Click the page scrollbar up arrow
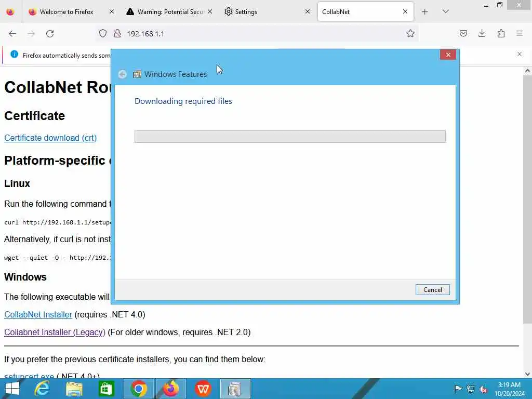Image resolution: width=532 pixels, height=399 pixels. pos(527,71)
